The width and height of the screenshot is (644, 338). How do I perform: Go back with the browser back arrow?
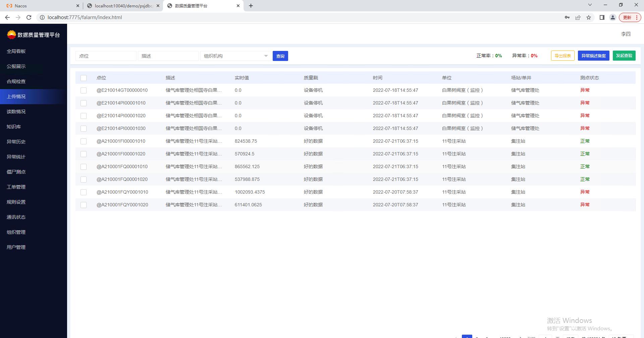pyautogui.click(x=7, y=17)
